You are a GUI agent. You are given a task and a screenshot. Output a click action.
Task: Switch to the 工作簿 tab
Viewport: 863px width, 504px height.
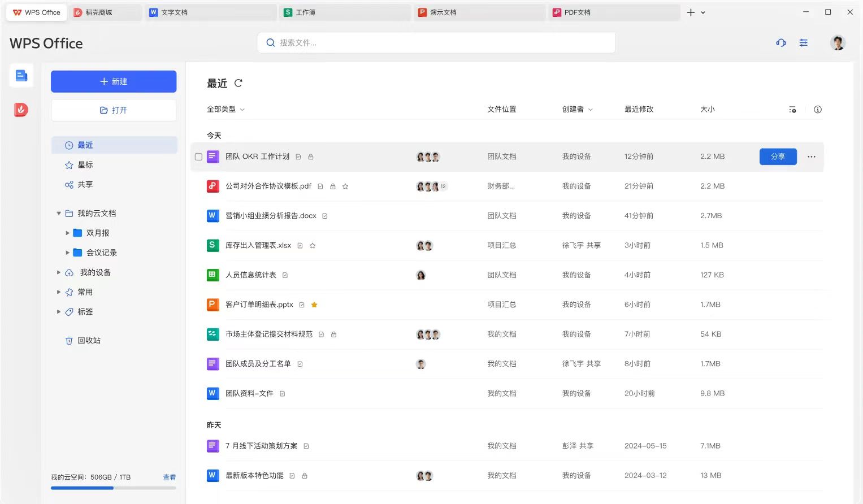tap(309, 12)
